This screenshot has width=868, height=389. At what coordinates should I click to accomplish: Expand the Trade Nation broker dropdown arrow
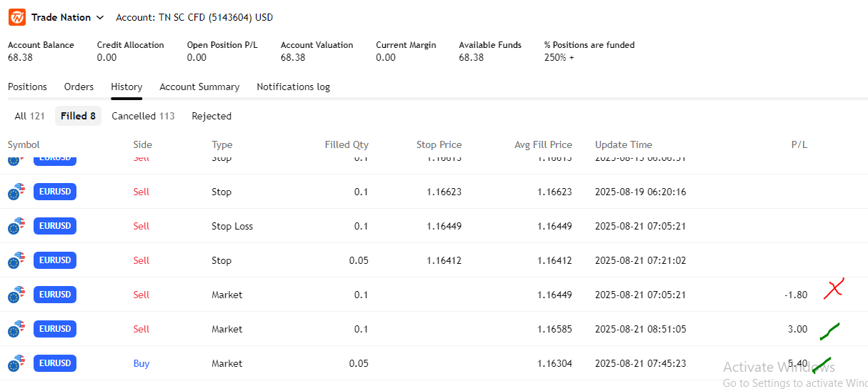(100, 17)
